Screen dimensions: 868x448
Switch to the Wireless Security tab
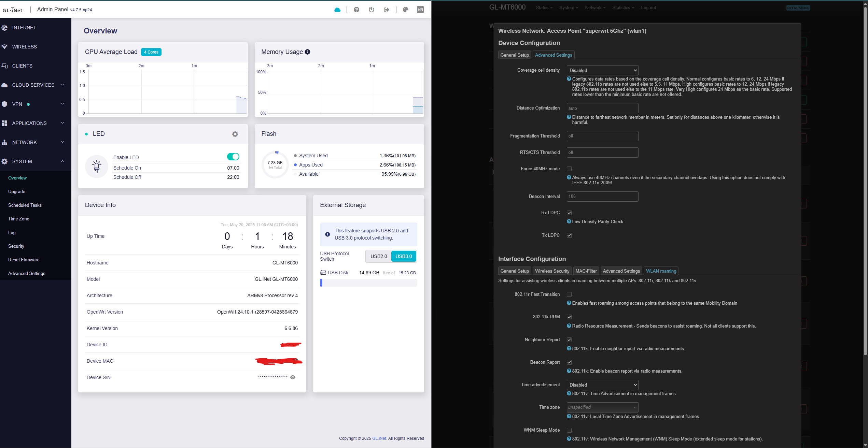(x=552, y=271)
